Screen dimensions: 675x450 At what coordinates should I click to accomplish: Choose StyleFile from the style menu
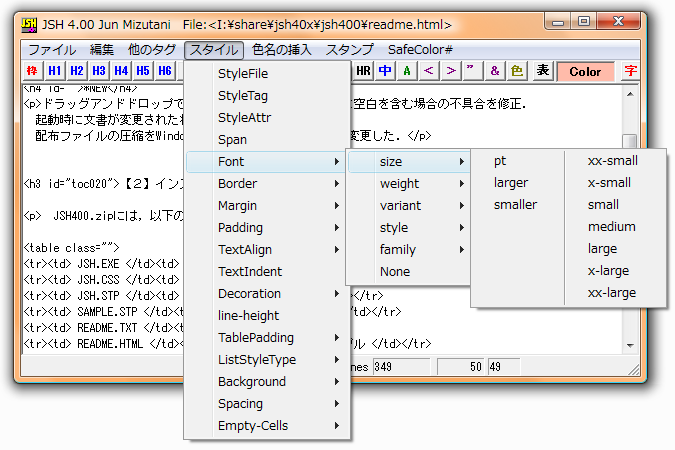click(x=267, y=74)
